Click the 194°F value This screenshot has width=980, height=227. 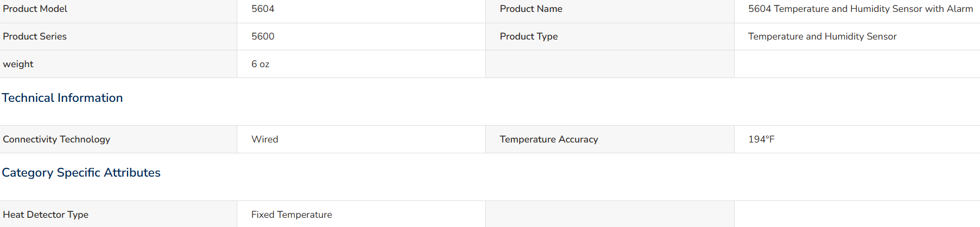tap(761, 139)
